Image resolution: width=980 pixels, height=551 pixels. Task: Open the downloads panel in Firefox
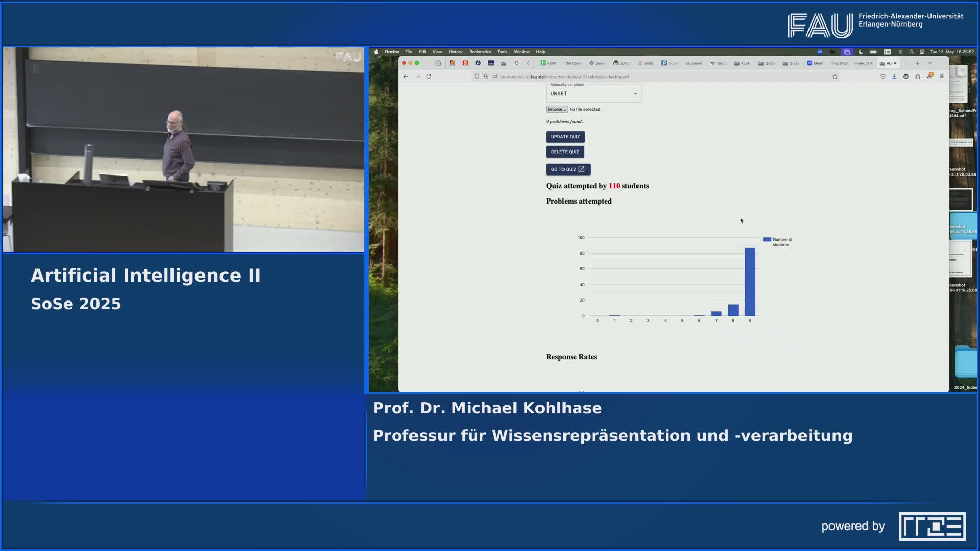click(894, 77)
